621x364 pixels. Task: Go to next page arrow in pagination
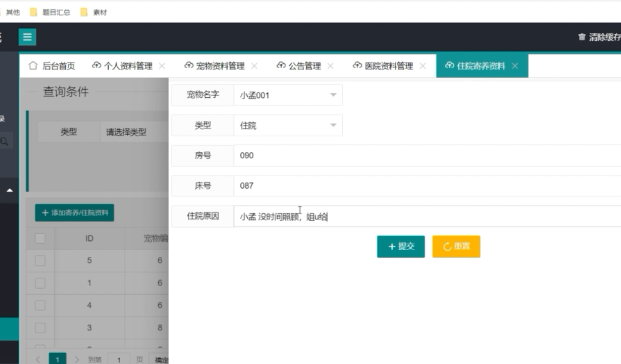pyautogui.click(x=77, y=359)
